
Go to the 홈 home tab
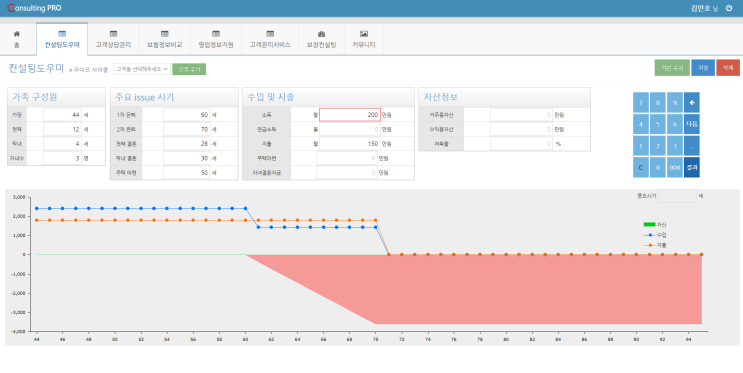point(17,39)
